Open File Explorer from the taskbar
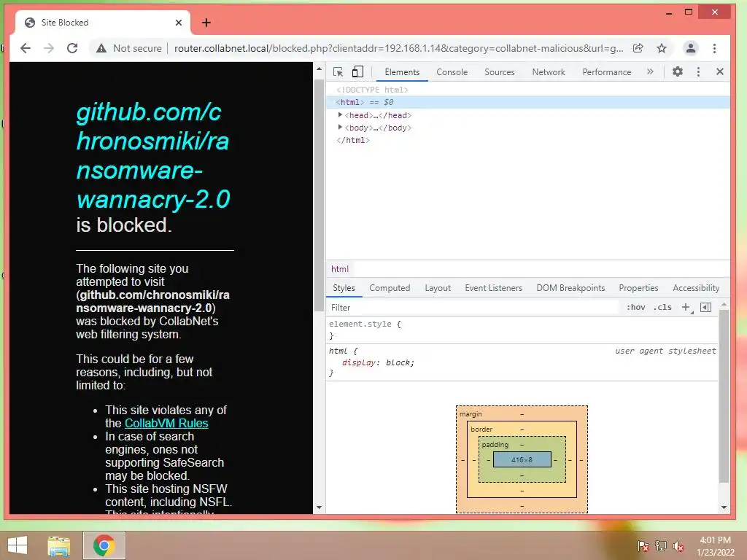 click(x=58, y=545)
